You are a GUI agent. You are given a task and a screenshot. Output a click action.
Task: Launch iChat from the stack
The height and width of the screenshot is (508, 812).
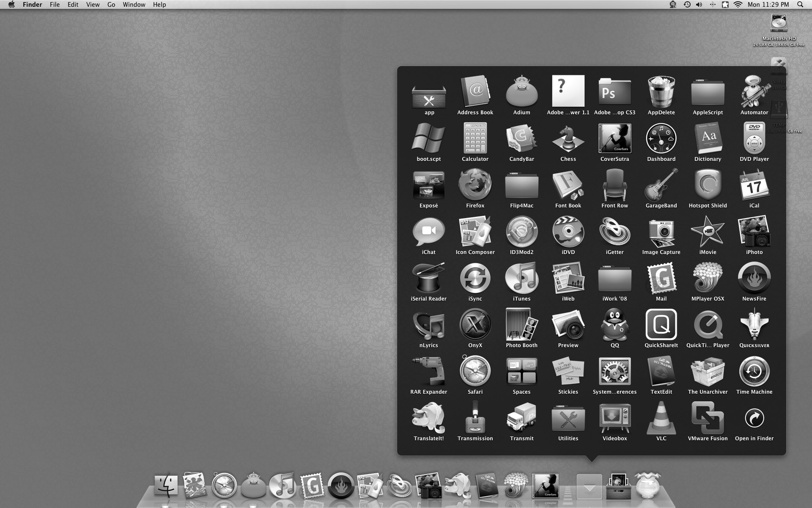click(x=428, y=231)
